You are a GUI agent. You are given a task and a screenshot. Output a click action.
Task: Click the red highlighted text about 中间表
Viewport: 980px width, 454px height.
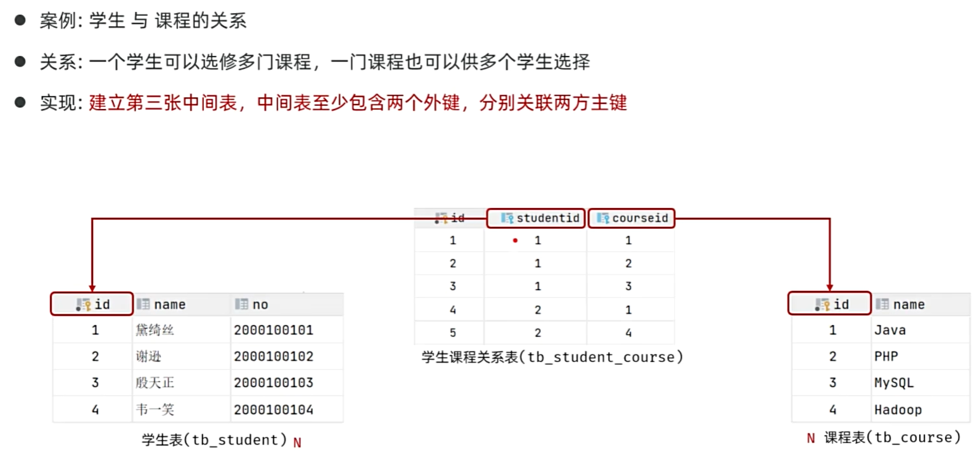(358, 103)
